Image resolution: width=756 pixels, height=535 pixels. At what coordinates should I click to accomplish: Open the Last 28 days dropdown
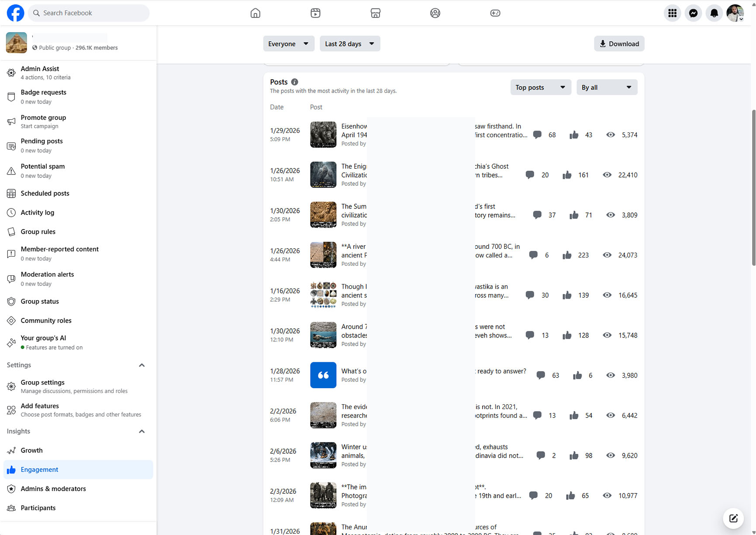point(349,44)
